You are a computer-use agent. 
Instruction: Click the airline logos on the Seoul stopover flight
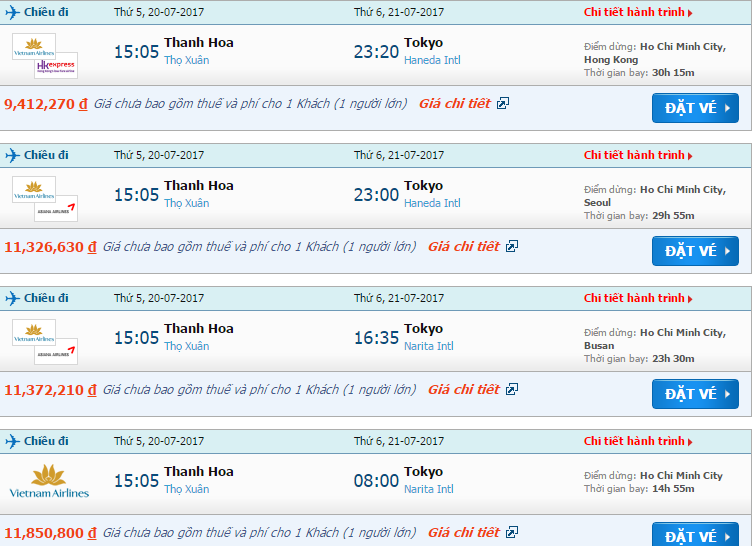pyautogui.click(x=45, y=199)
